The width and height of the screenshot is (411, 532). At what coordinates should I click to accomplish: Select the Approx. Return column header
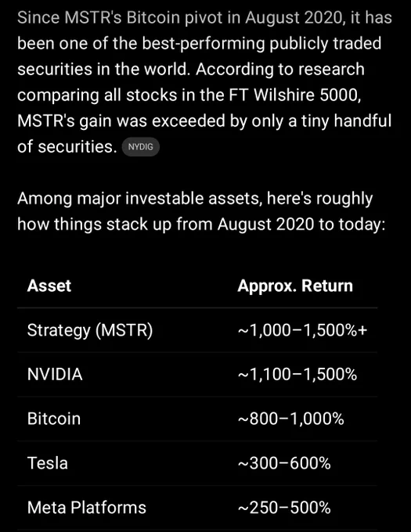(x=295, y=286)
